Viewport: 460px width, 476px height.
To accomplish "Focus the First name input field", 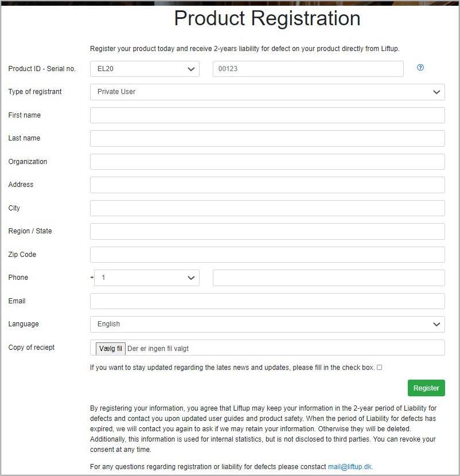I will 267,115.
